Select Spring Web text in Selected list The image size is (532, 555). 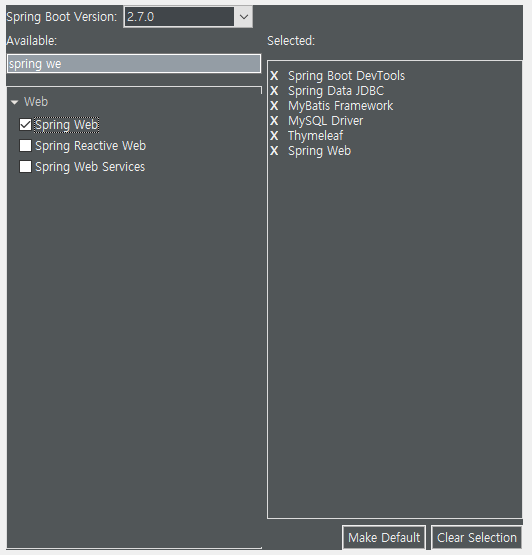click(x=320, y=151)
